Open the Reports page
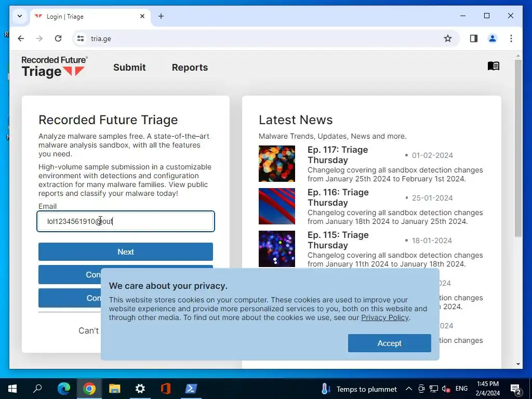This screenshot has height=399, width=532. [190, 67]
